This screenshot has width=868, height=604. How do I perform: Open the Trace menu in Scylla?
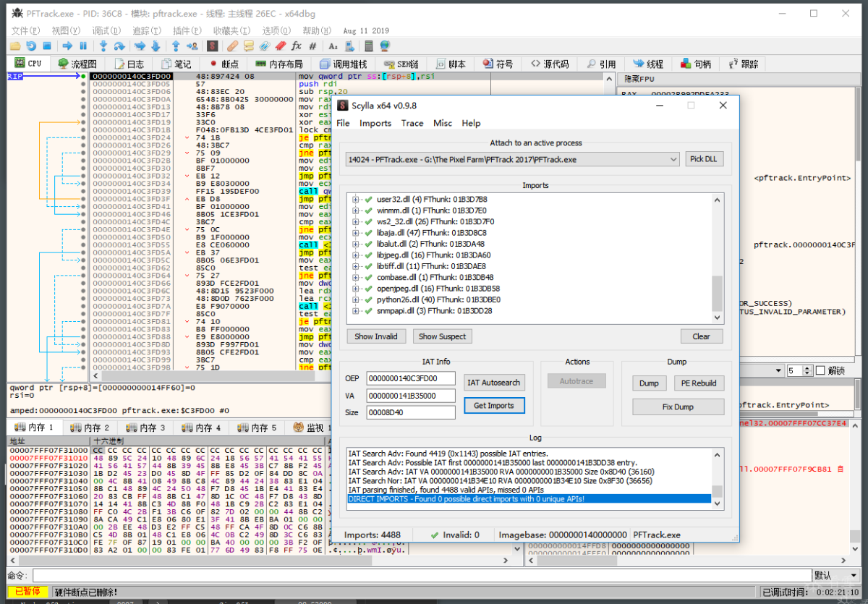click(x=412, y=123)
